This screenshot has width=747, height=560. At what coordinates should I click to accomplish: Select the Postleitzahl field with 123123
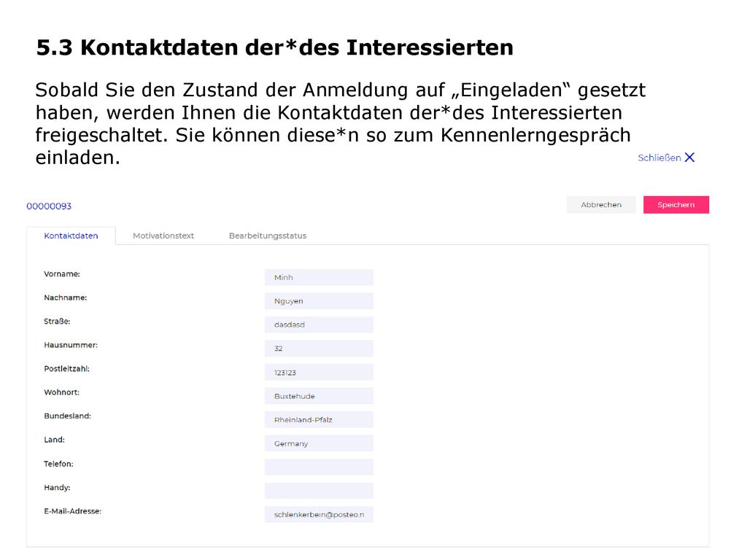coord(320,373)
